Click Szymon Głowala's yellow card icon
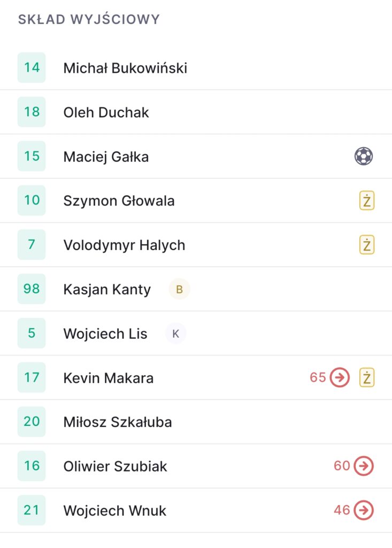 coord(366,201)
